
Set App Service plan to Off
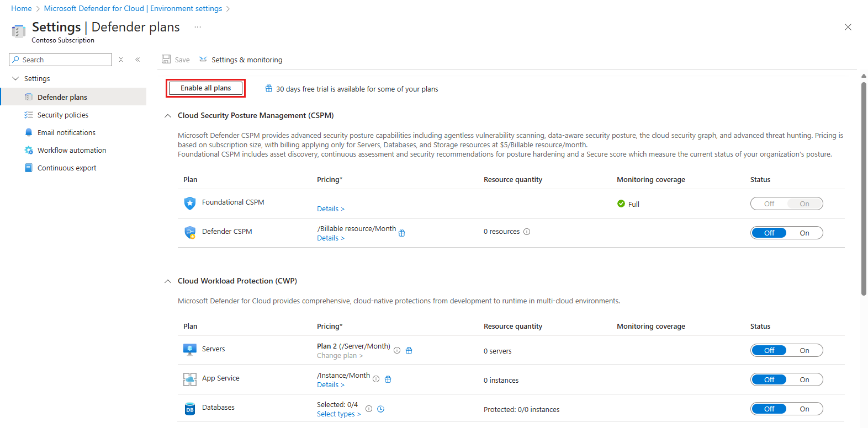[769, 379]
